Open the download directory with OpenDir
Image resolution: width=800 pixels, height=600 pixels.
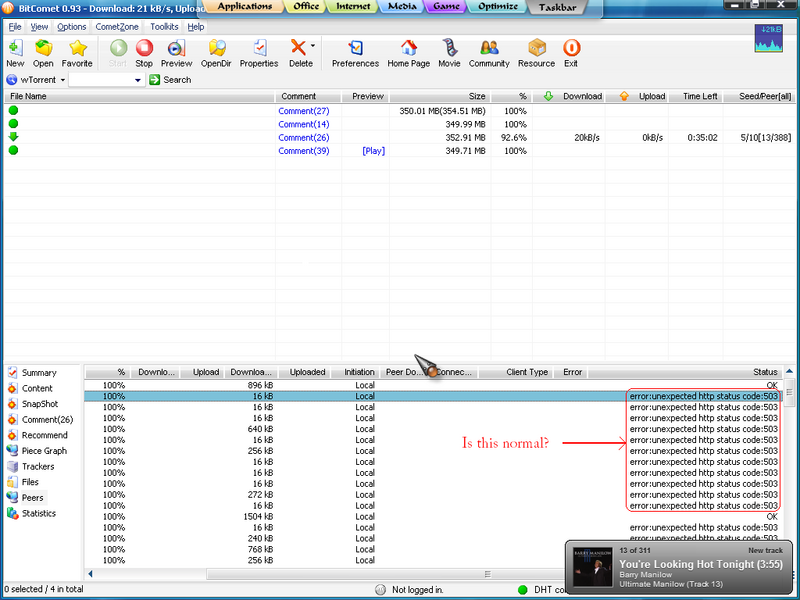[216, 49]
